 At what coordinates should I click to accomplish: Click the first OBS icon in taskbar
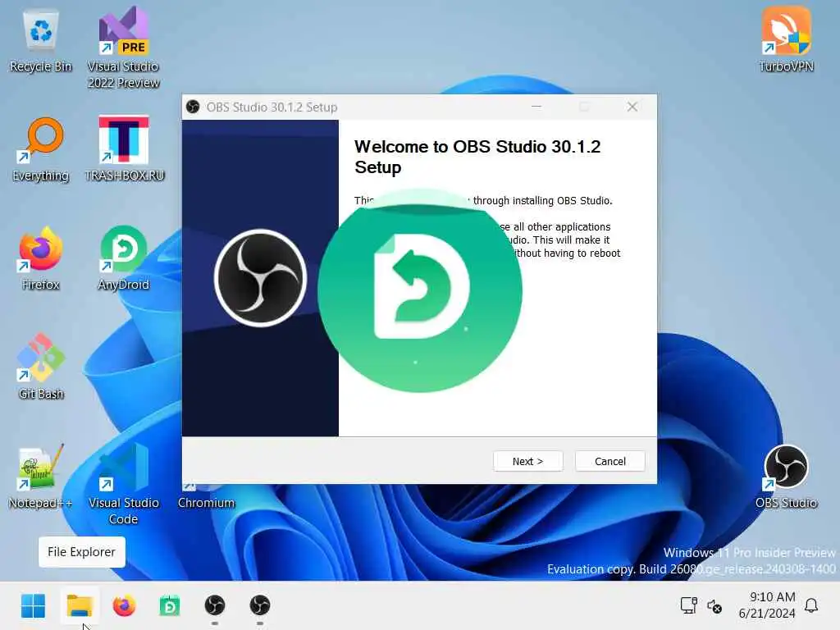(x=215, y=606)
